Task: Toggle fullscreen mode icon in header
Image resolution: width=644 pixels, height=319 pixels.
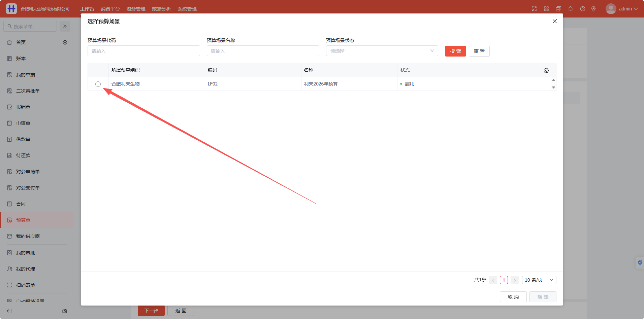Action: tap(534, 9)
